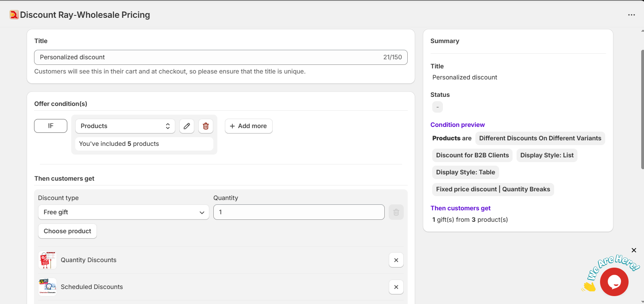
Task: Click the Discount for B2B Clients tag
Action: [472, 155]
